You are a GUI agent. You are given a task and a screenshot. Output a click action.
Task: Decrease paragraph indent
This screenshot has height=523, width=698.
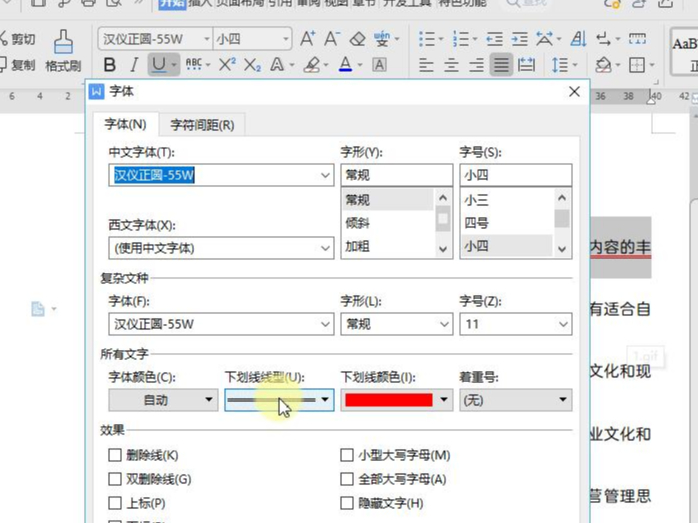[494, 39]
